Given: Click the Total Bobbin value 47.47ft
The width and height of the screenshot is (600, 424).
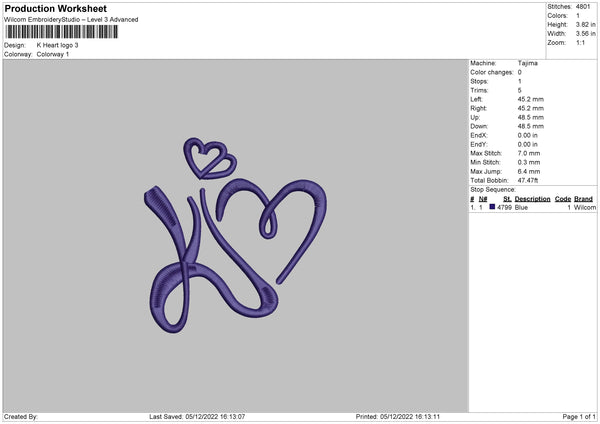Looking at the screenshot, I should (x=528, y=180).
